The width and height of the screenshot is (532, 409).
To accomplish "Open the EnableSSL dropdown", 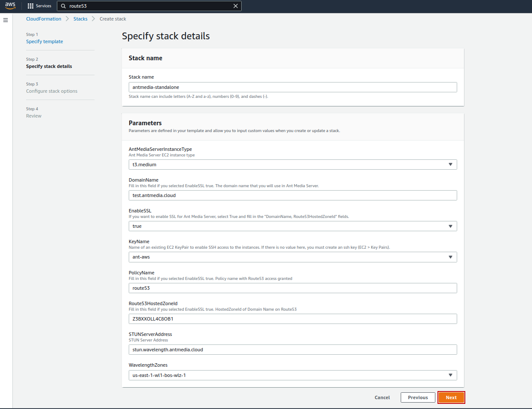I will tap(293, 226).
